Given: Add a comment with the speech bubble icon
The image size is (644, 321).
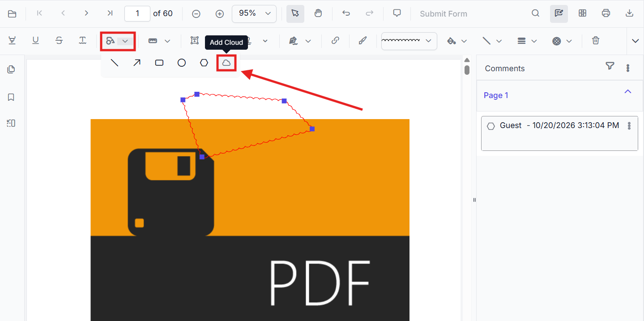Looking at the screenshot, I should (397, 13).
